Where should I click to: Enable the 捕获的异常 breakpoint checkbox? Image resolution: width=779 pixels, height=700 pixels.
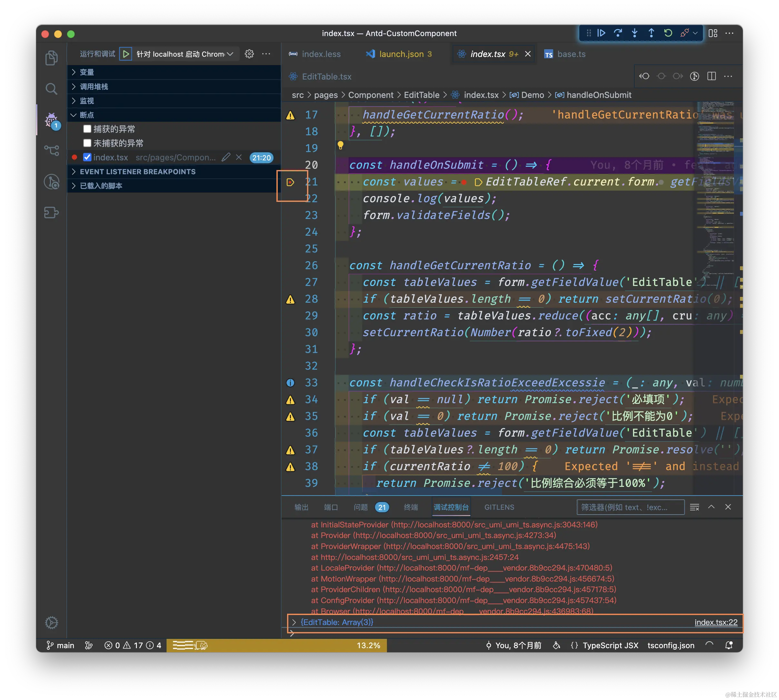coord(87,129)
